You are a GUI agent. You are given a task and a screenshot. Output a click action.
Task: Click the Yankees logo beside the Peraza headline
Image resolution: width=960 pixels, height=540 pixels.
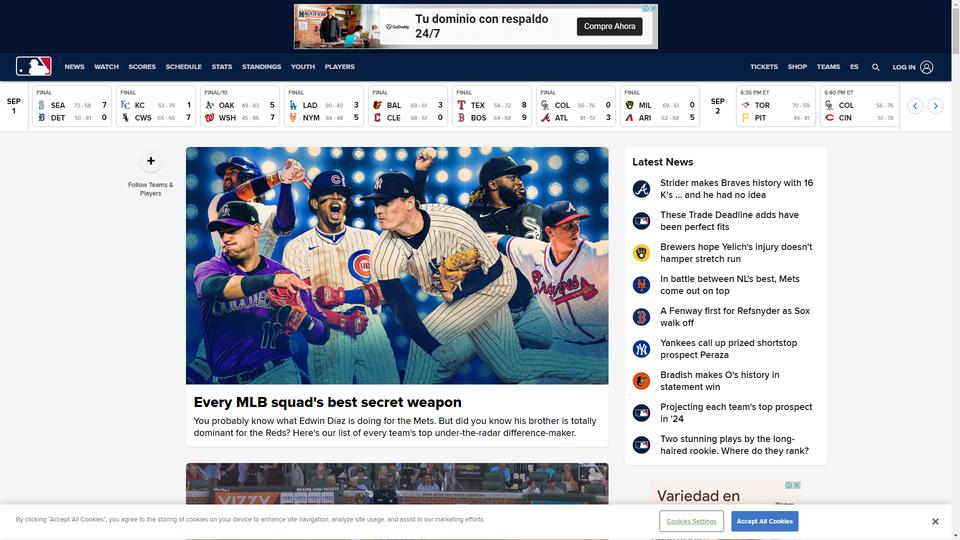coord(641,349)
